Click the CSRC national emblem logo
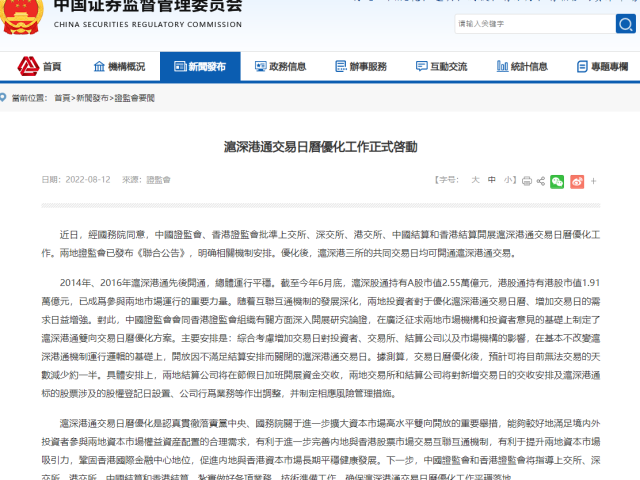The width and height of the screenshot is (640, 480). [21, 14]
